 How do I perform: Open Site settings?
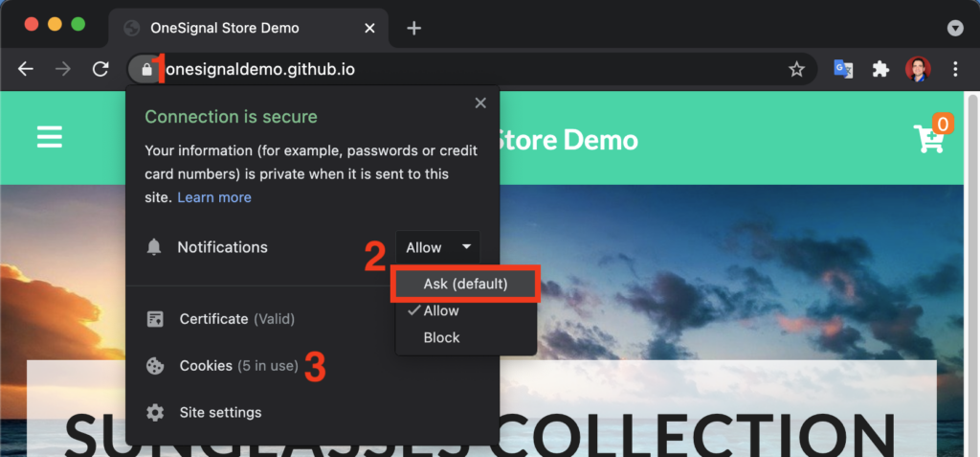221,413
